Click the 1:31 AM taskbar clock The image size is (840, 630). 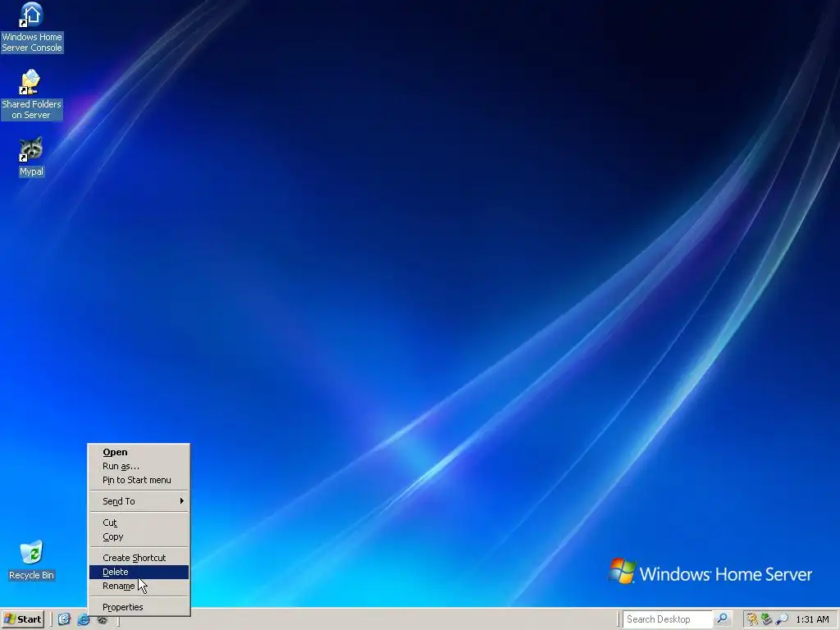(x=812, y=619)
